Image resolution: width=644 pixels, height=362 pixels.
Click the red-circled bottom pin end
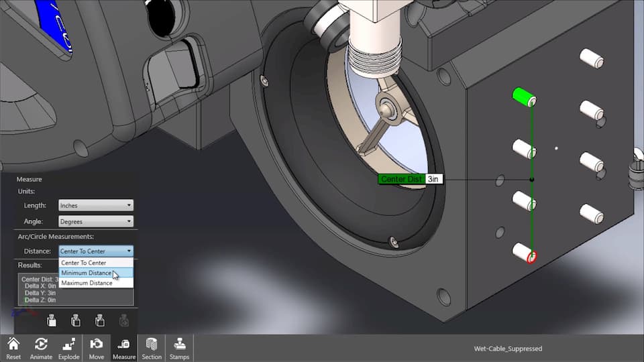pos(533,256)
